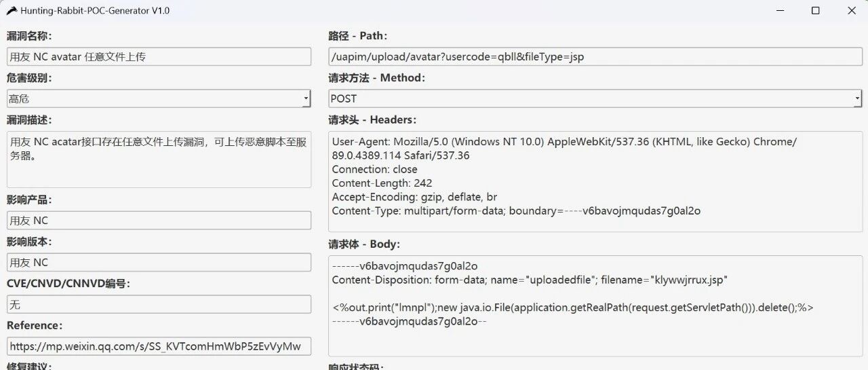This screenshot has height=370, width=868.
Task: Click the CVE/CNVD/CNNVD编号 field containing 无
Action: [x=159, y=305]
